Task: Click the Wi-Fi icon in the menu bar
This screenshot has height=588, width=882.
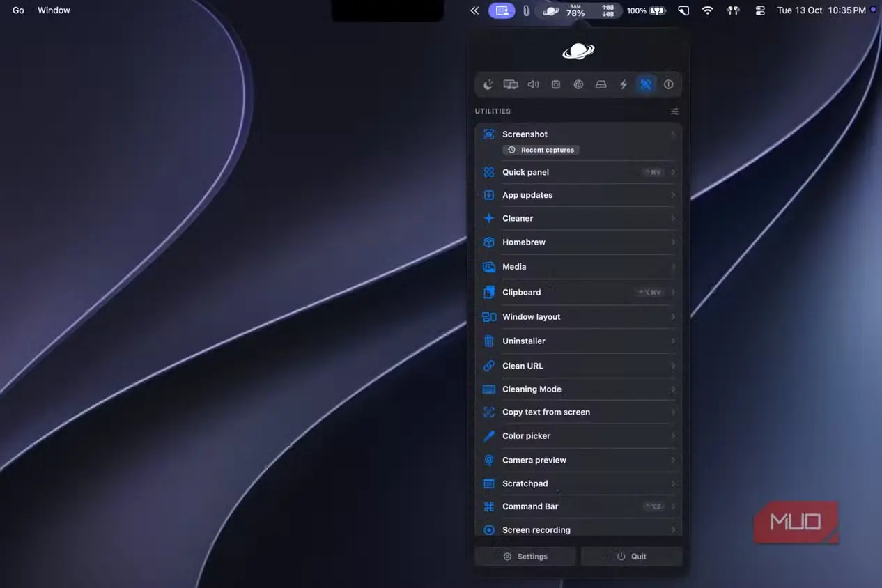Action: pos(708,10)
